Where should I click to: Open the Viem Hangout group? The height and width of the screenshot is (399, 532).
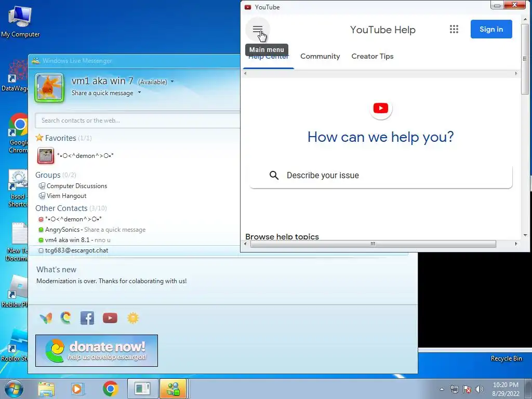tap(63, 196)
